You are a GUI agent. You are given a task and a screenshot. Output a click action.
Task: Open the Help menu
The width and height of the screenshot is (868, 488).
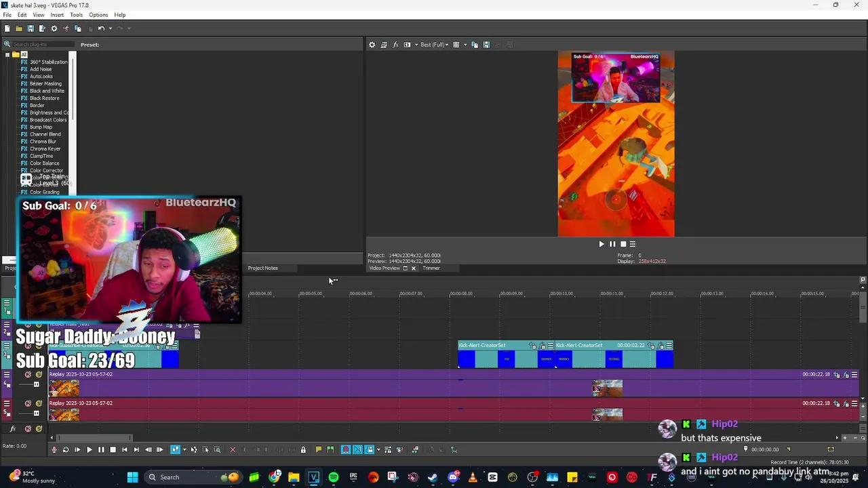point(120,15)
